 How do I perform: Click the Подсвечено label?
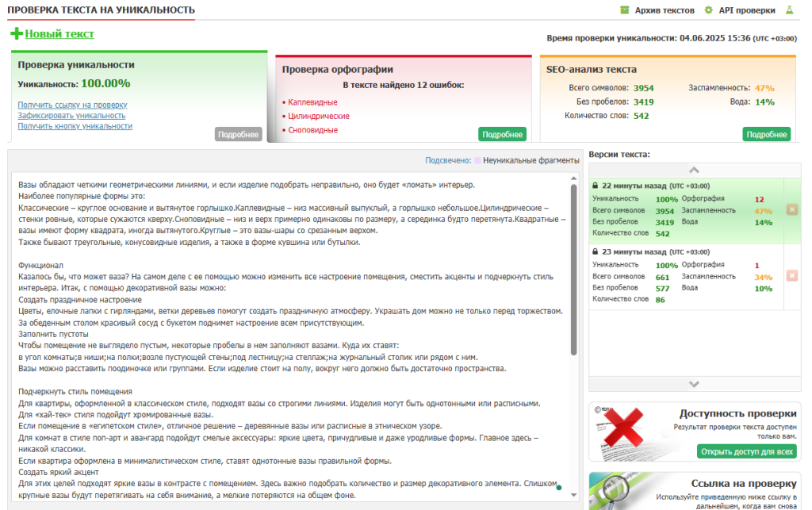tap(448, 160)
